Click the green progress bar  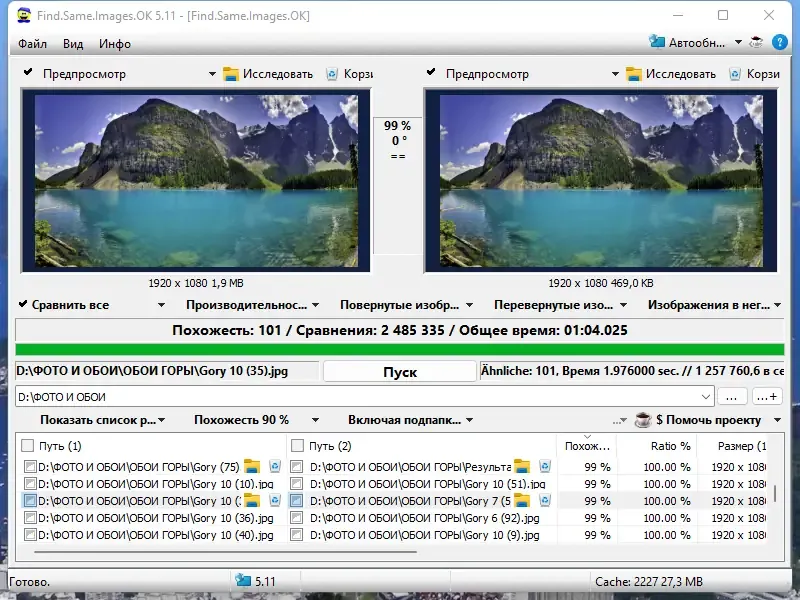pyautogui.click(x=399, y=349)
